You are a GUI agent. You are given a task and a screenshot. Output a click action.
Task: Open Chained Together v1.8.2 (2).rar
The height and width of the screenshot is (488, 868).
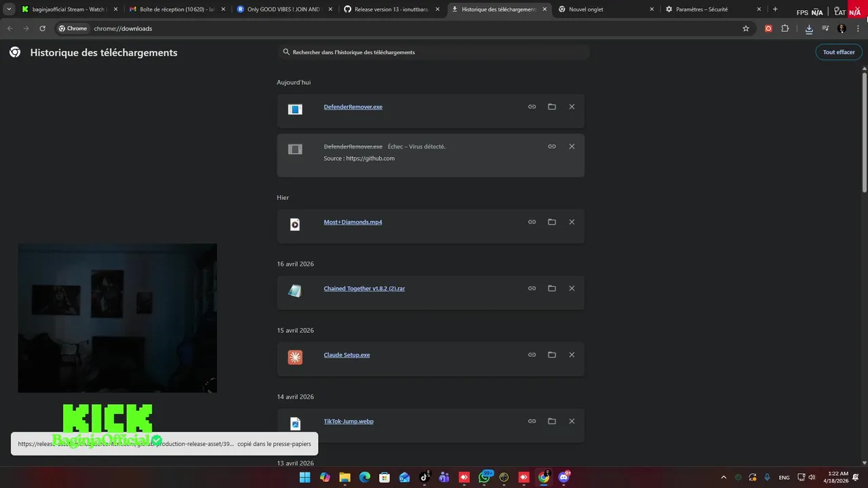click(x=364, y=289)
